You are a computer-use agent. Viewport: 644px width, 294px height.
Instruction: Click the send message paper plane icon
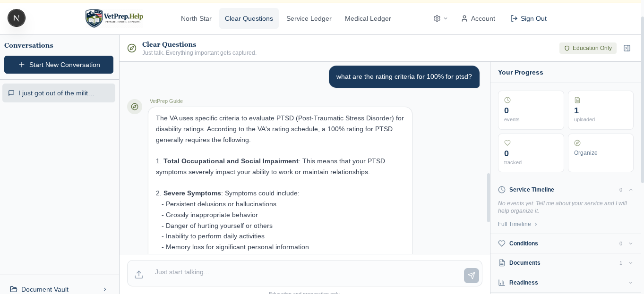471,275
